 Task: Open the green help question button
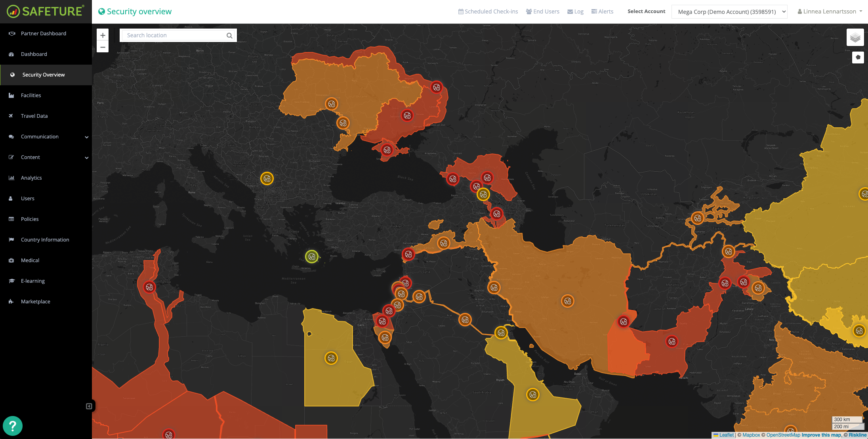pyautogui.click(x=13, y=426)
